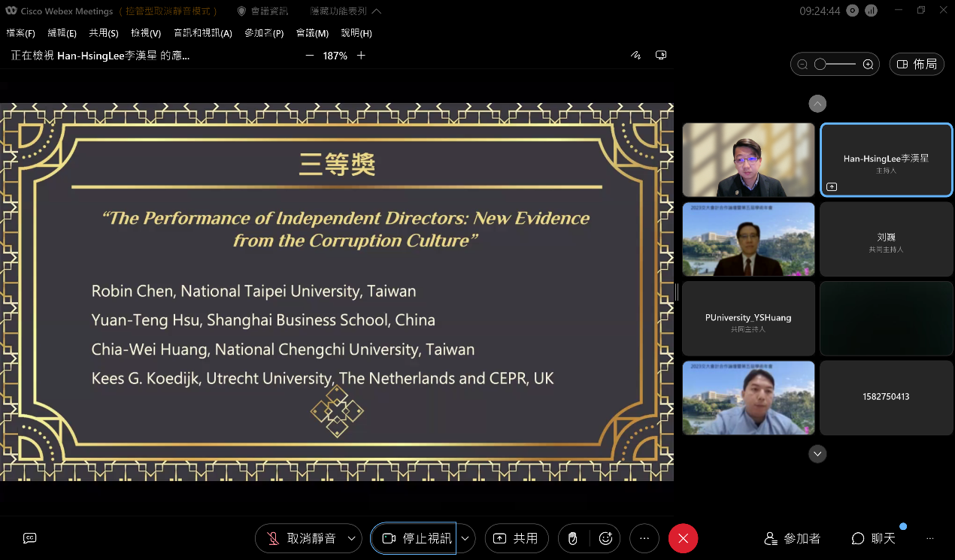Click the recording indicator icon in title bar

pos(853,11)
